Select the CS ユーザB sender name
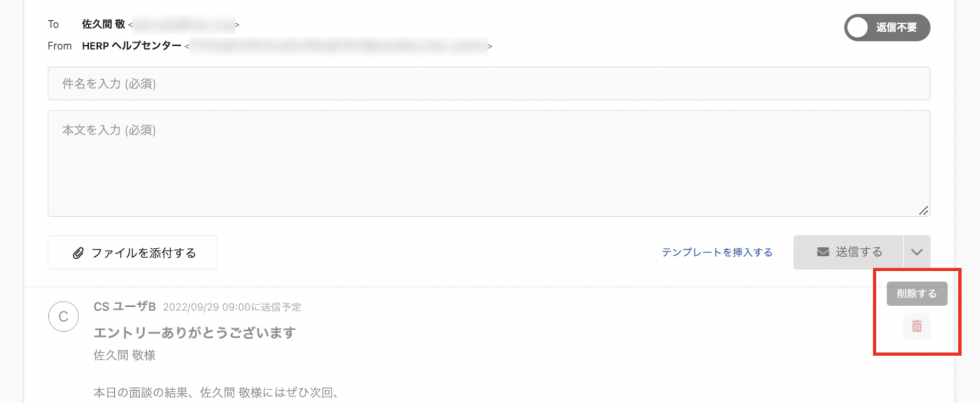This screenshot has width=980, height=403. [x=125, y=307]
